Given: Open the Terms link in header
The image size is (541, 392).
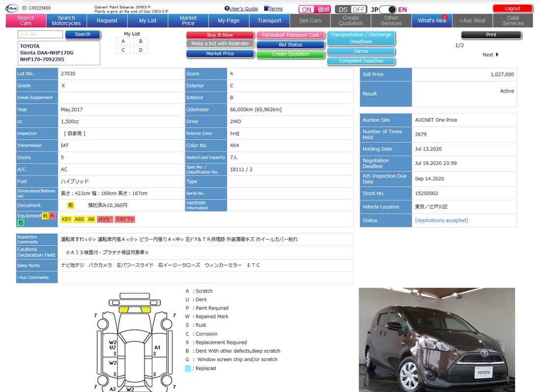Looking at the screenshot, I should [273, 9].
